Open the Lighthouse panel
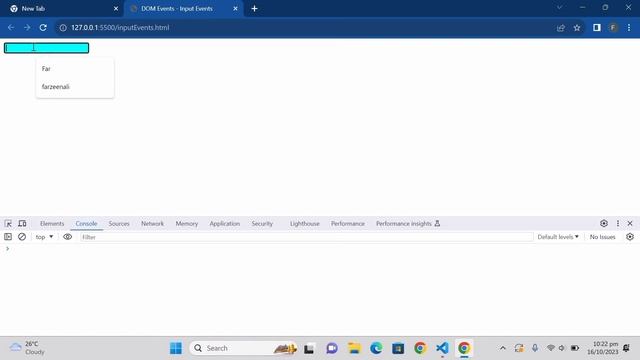This screenshot has width=640, height=360. (304, 224)
